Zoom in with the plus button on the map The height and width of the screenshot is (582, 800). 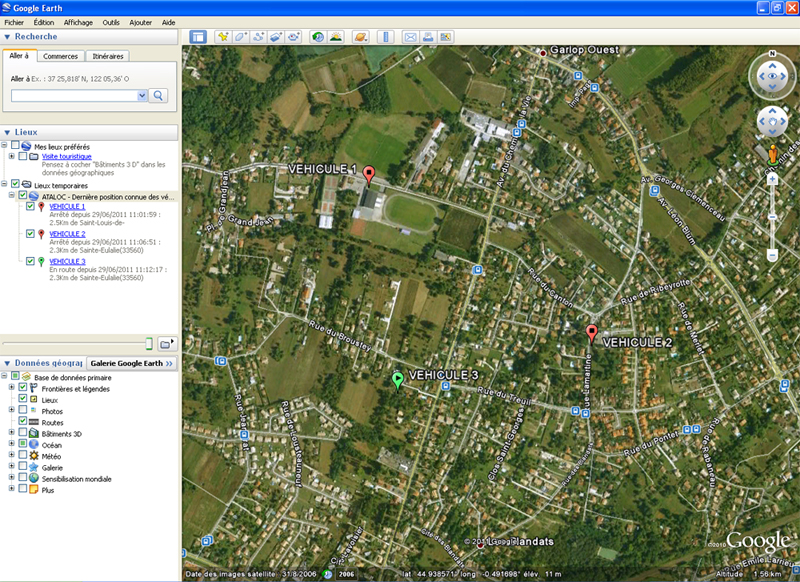[772, 179]
